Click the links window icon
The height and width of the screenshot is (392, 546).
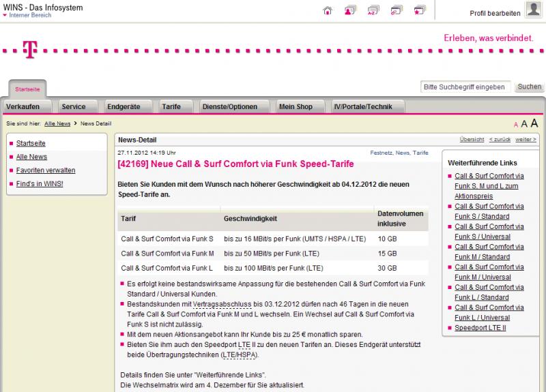[397, 10]
